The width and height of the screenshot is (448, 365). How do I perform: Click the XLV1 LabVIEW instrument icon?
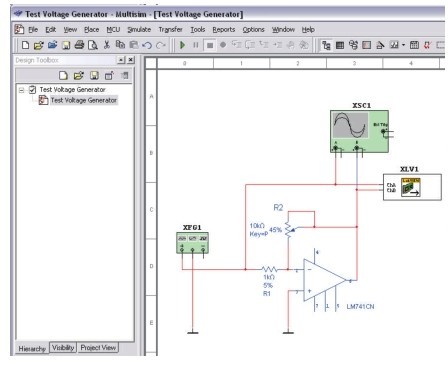pos(411,187)
